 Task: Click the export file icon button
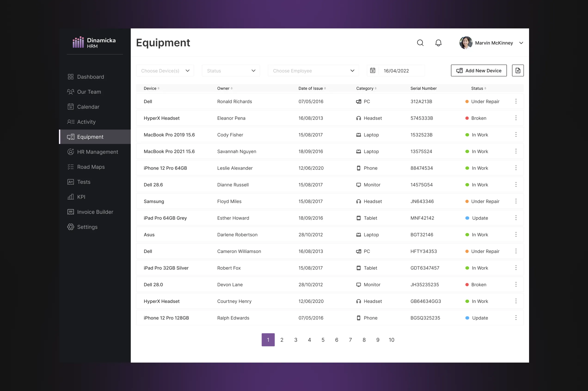coord(518,70)
